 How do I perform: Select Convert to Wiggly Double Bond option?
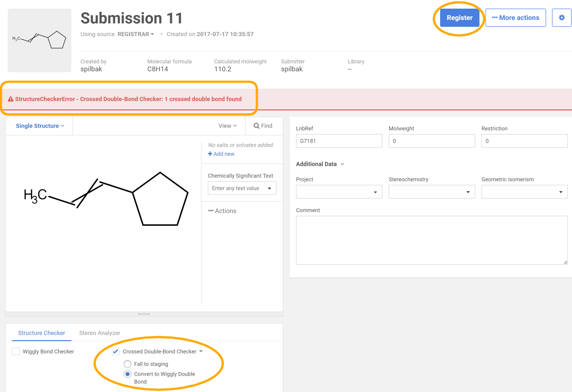pos(128,374)
